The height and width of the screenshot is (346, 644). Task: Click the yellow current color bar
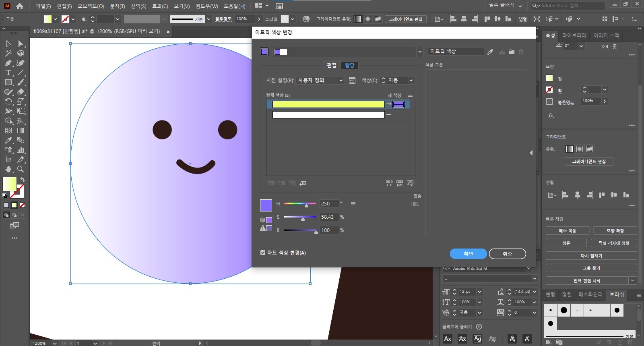click(328, 104)
